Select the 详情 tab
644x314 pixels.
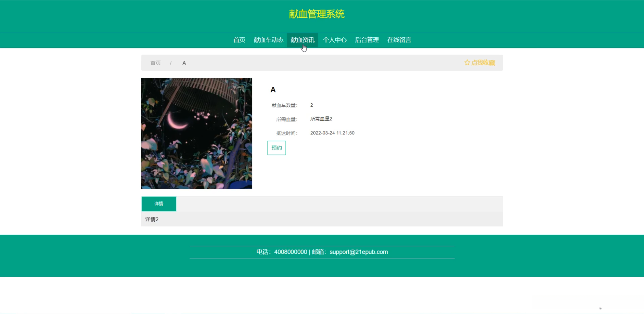point(159,204)
